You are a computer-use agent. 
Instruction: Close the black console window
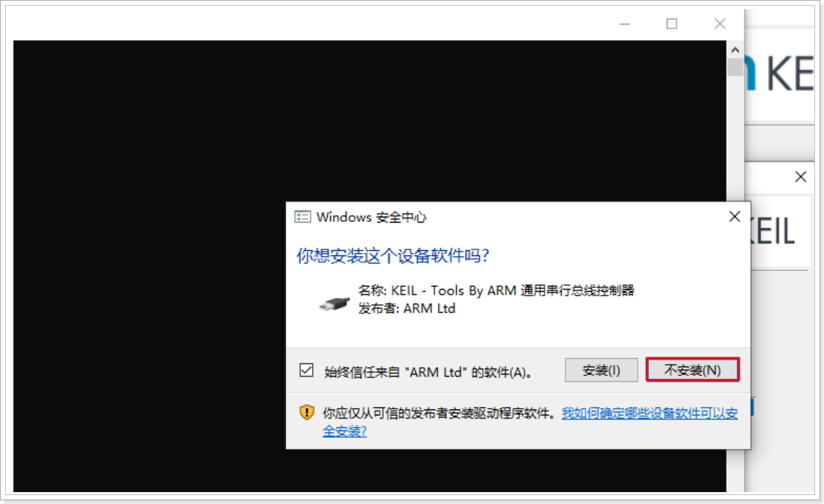[720, 24]
